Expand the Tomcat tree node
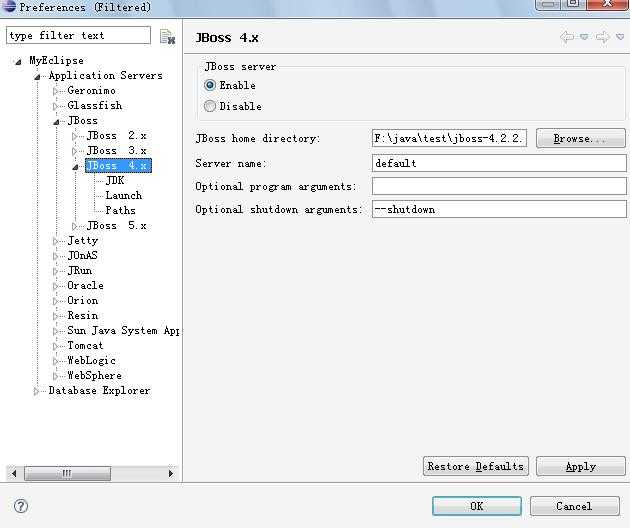Viewport: 630px width, 528px height. [x=56, y=346]
